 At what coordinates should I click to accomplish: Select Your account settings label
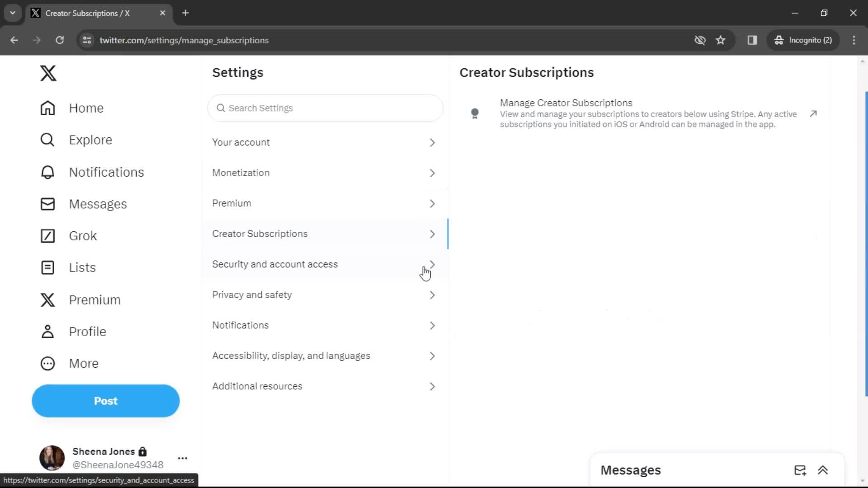(x=241, y=142)
